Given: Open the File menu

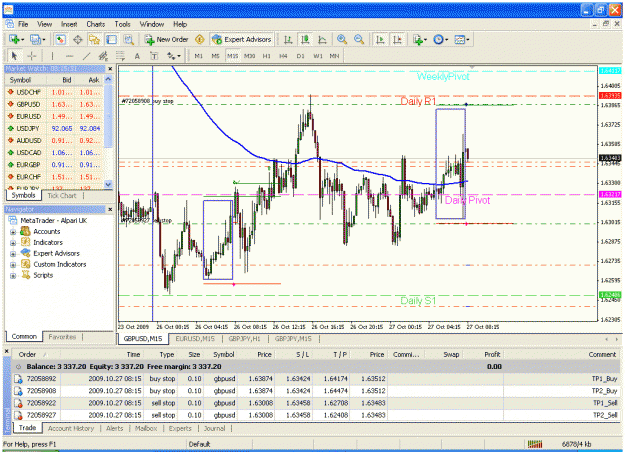Looking at the screenshot, I should (23, 24).
